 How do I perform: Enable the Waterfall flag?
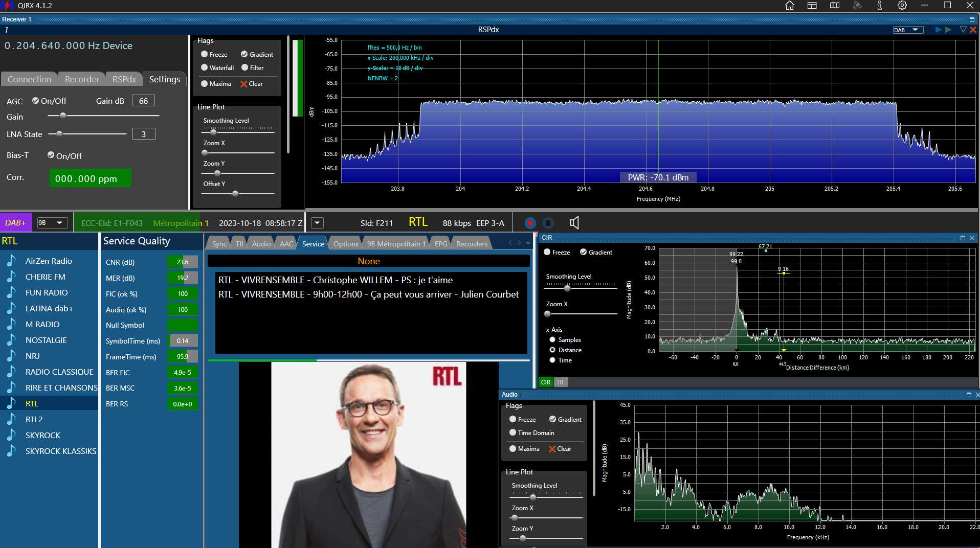217,67
